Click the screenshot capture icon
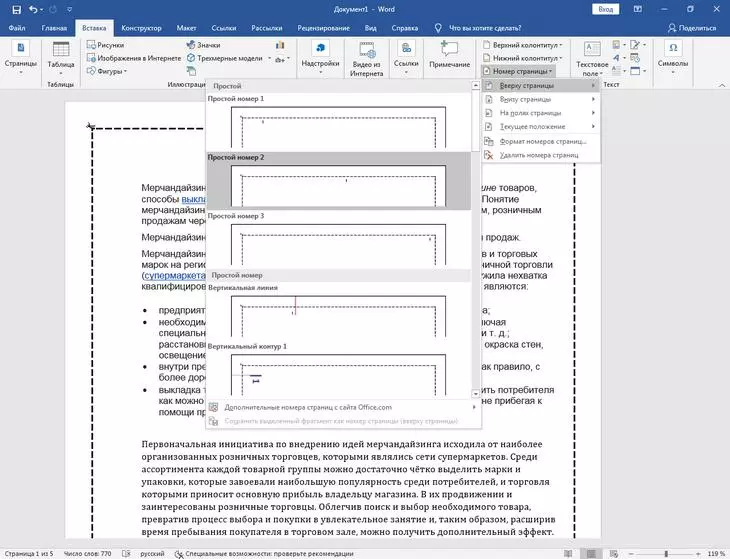This screenshot has width=730, height=559. point(282,59)
